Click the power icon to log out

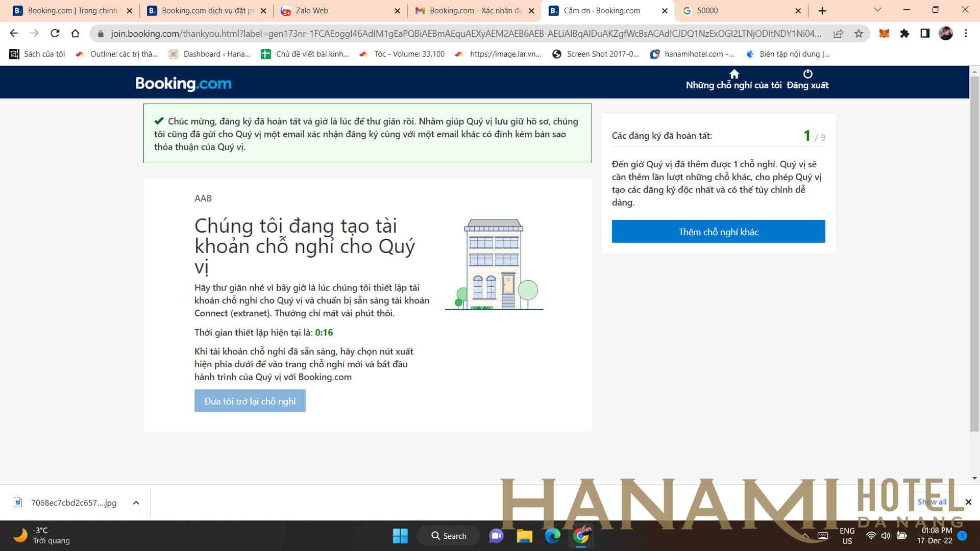807,74
